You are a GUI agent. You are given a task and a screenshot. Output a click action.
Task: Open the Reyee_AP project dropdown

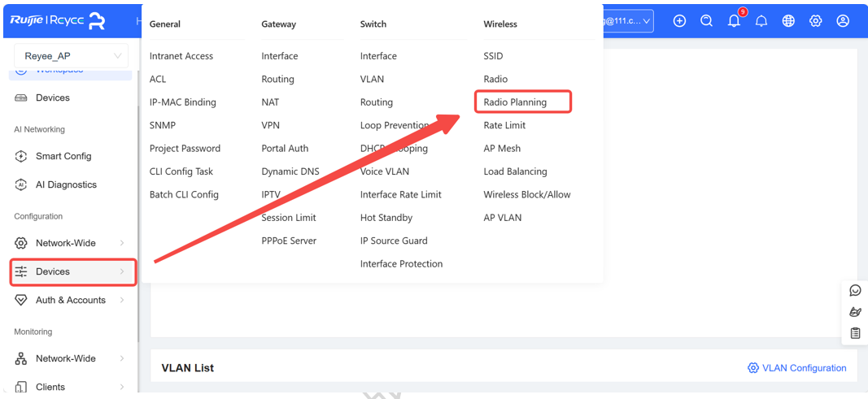(x=71, y=56)
